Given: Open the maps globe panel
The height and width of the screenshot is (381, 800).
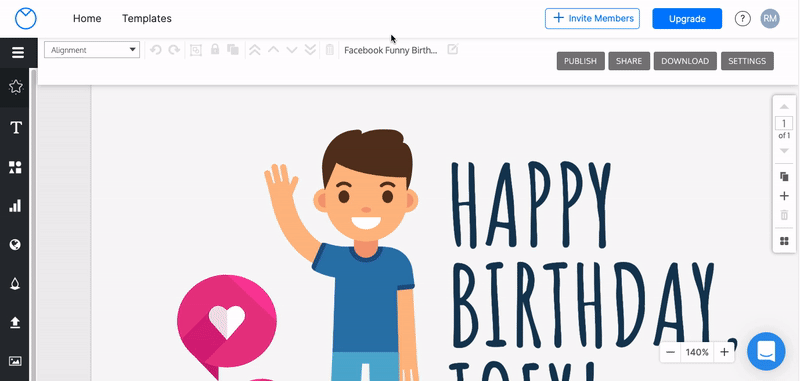Looking at the screenshot, I should tap(15, 245).
